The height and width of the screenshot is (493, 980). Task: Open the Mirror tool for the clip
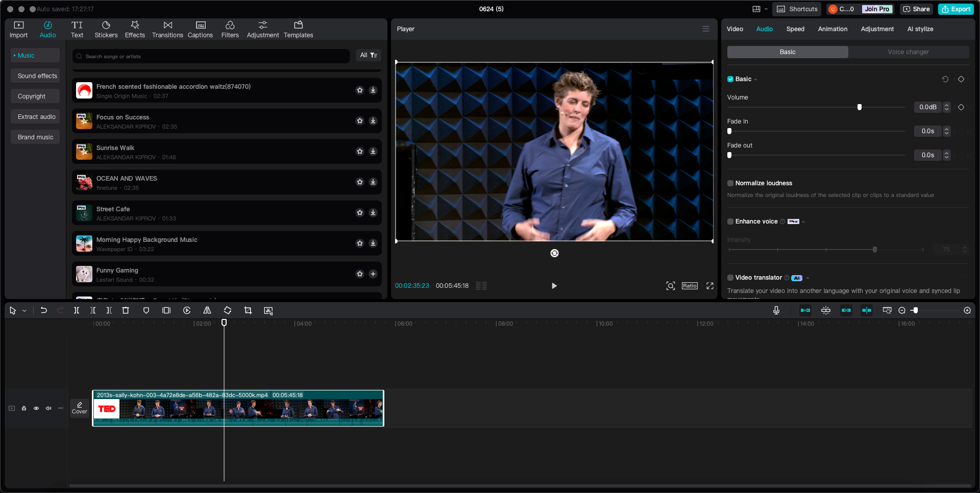pos(207,310)
